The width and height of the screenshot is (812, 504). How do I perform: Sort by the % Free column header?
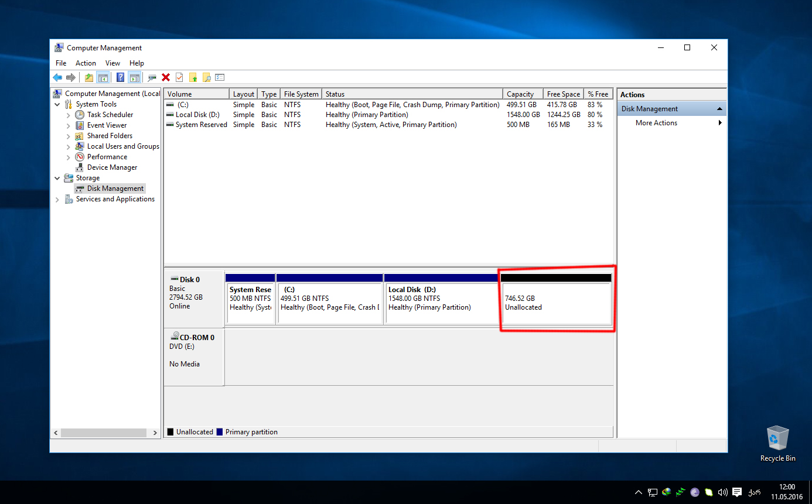tap(598, 94)
